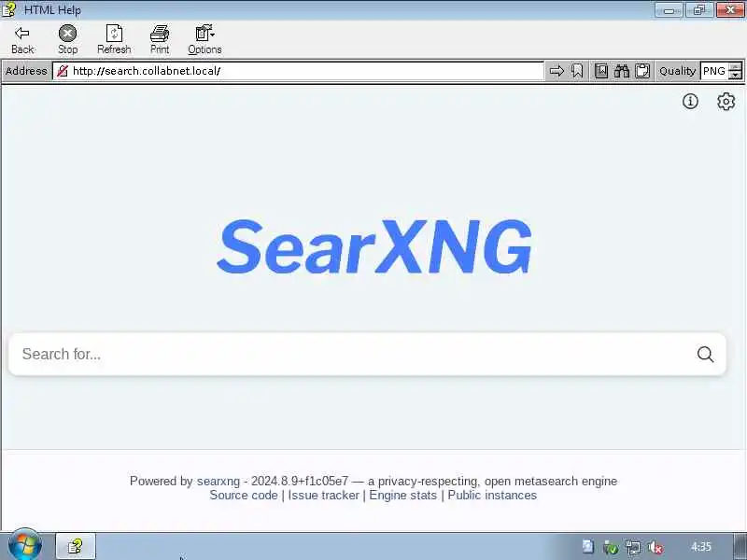
Task: Open the 'Issue tracker' link
Action: click(323, 496)
